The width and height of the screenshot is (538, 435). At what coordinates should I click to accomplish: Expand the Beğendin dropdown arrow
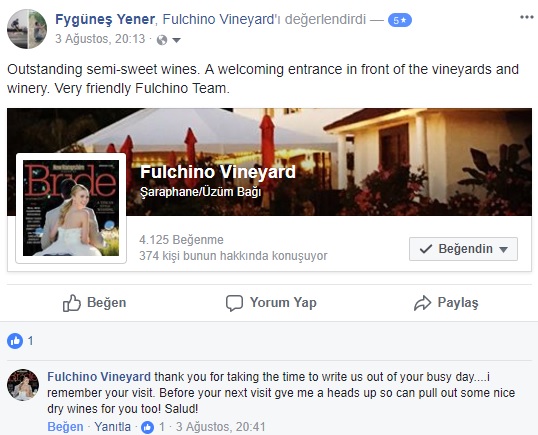click(x=504, y=249)
